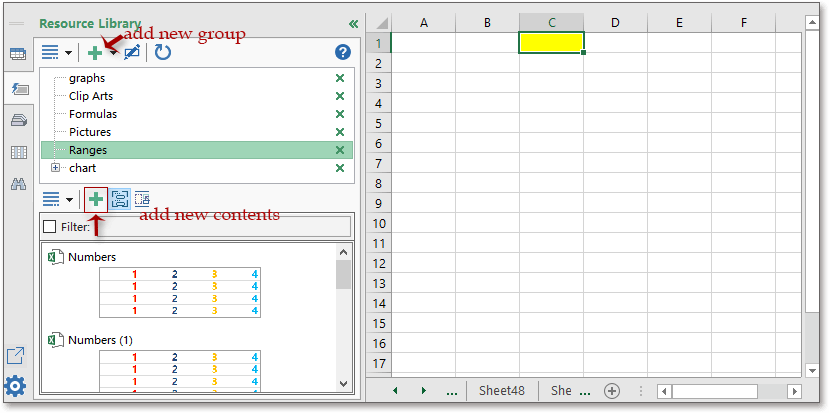Click the Numbers range thumbnail preview
829x413 pixels.
coord(180,292)
